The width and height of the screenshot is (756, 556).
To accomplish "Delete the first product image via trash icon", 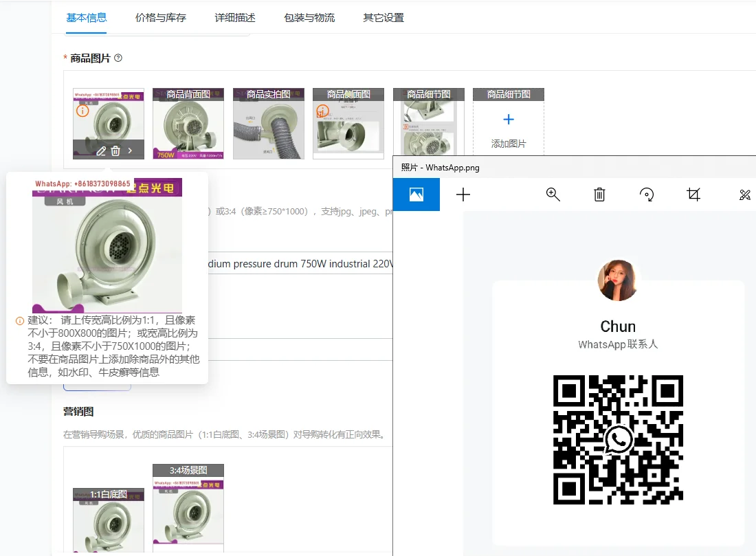I will pyautogui.click(x=115, y=151).
